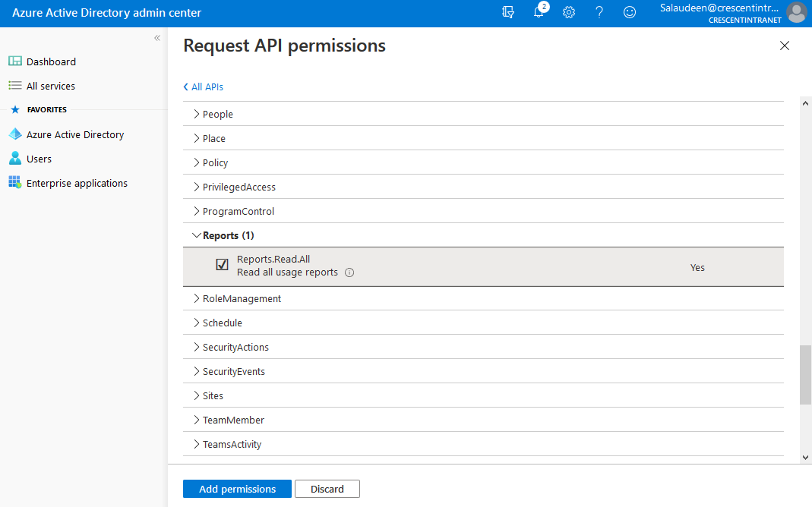The width and height of the screenshot is (812, 507).
Task: Open the feedback smiley icon
Action: click(x=630, y=12)
